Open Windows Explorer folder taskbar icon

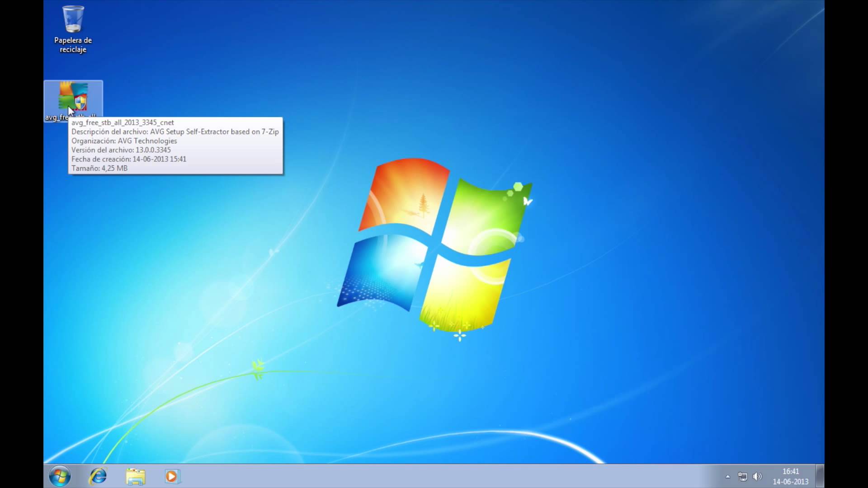(x=135, y=476)
